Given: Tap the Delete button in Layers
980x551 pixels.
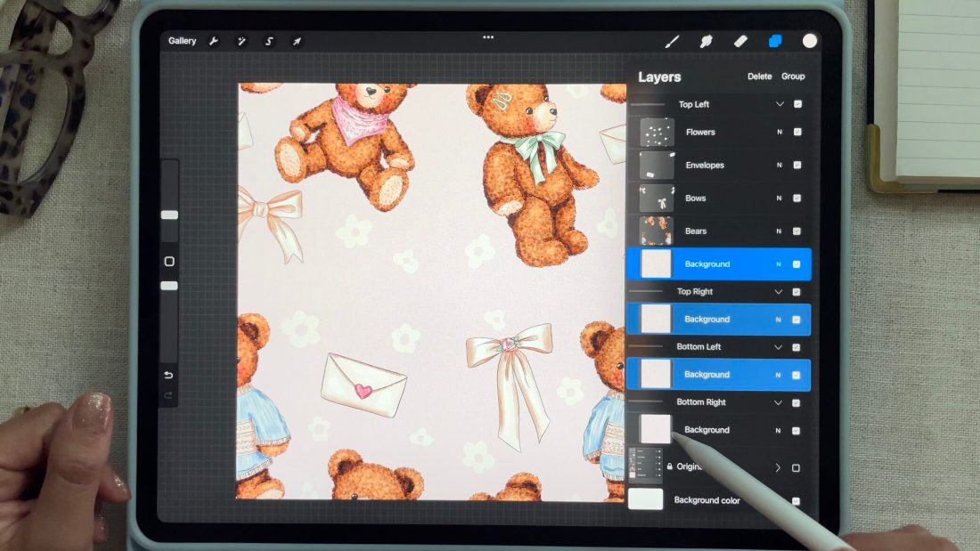Looking at the screenshot, I should (x=759, y=77).
